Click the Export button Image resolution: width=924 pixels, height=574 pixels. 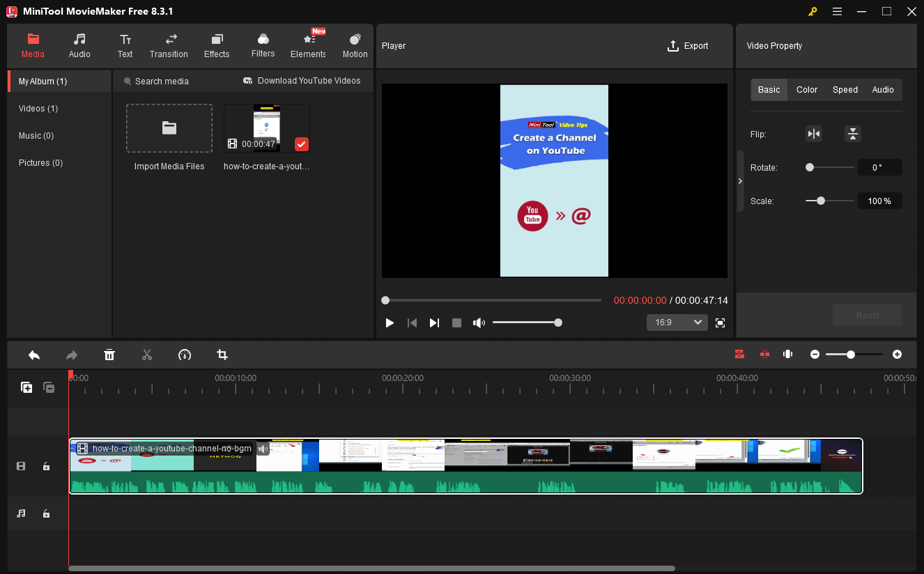click(688, 45)
